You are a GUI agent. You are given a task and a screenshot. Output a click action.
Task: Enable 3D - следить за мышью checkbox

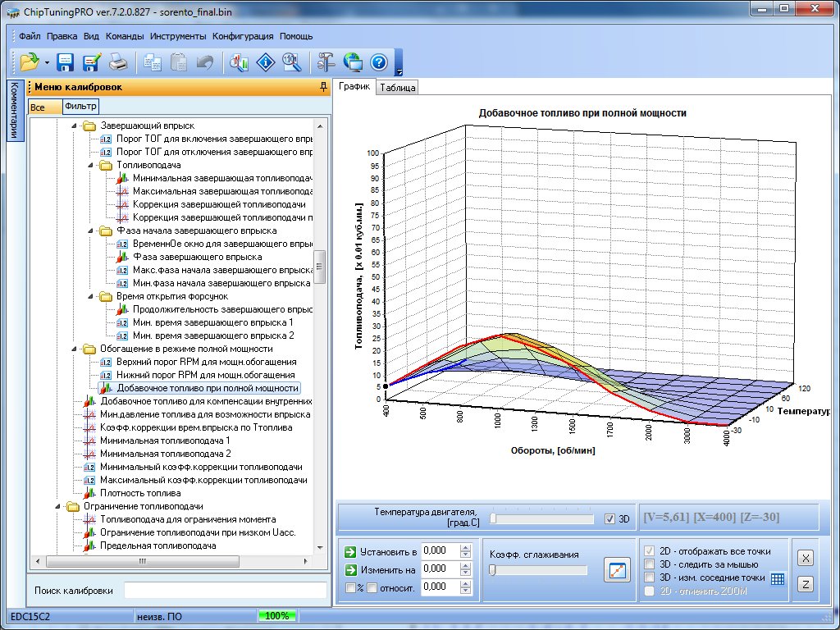[651, 564]
